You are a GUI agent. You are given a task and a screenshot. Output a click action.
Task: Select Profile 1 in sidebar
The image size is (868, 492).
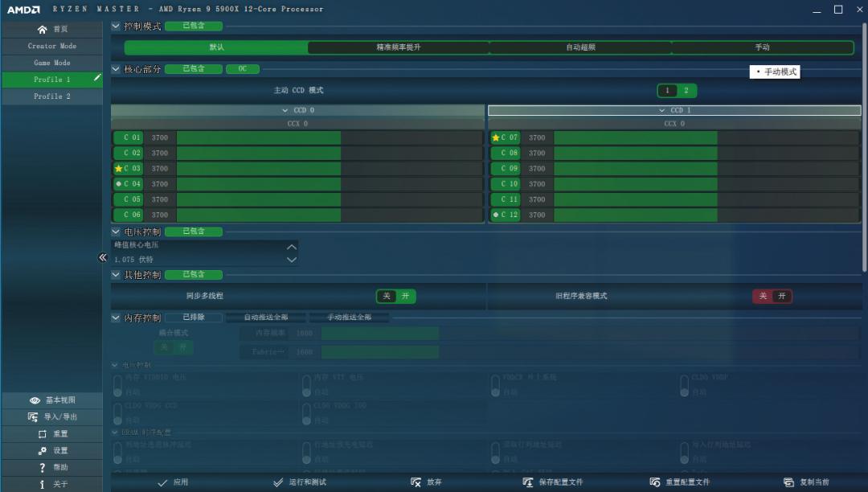tap(52, 80)
